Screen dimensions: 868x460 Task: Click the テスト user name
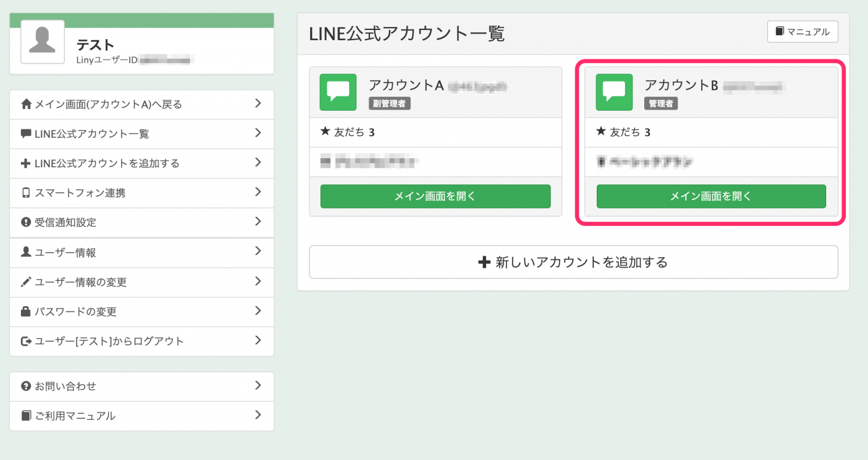96,45
